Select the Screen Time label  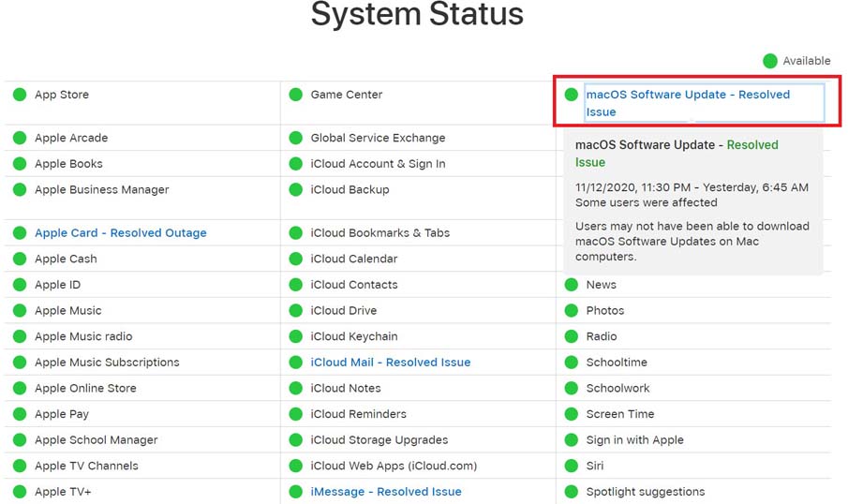pos(620,414)
